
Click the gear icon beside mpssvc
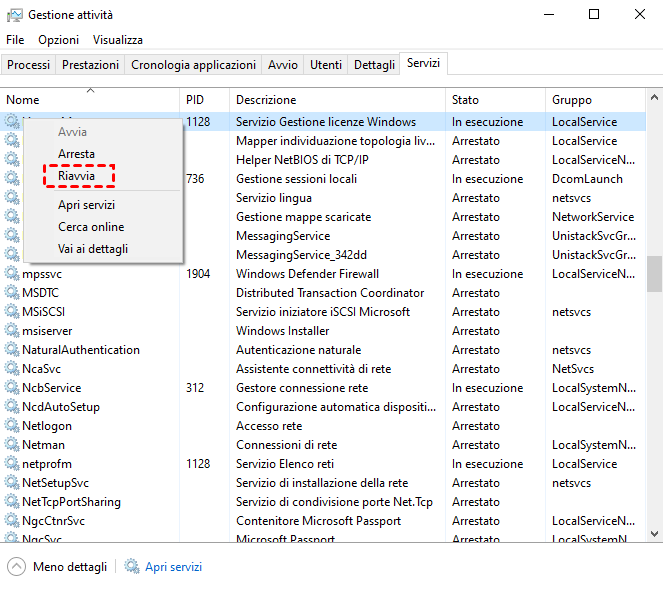click(13, 274)
